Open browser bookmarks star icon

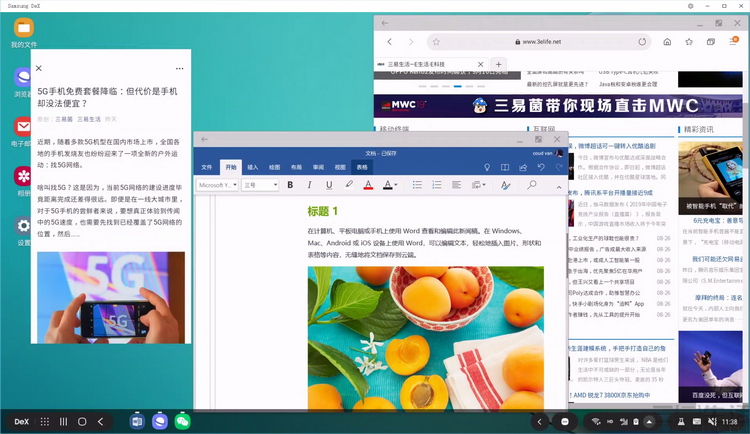689,42
